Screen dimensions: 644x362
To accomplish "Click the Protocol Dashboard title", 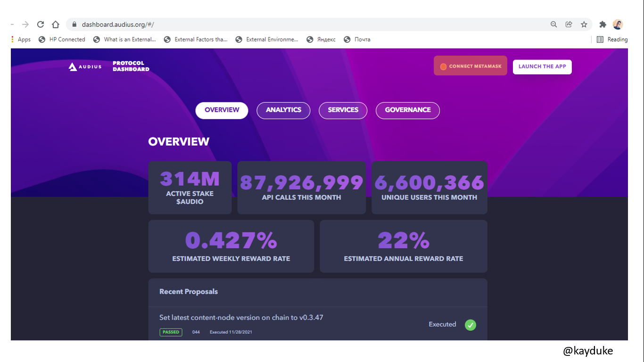I will (x=131, y=66).
